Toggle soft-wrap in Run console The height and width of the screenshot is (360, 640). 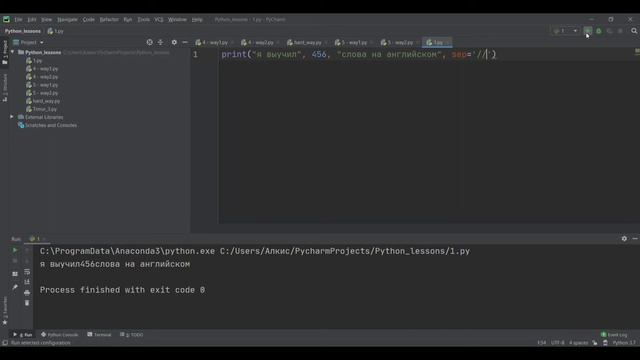click(x=27, y=271)
